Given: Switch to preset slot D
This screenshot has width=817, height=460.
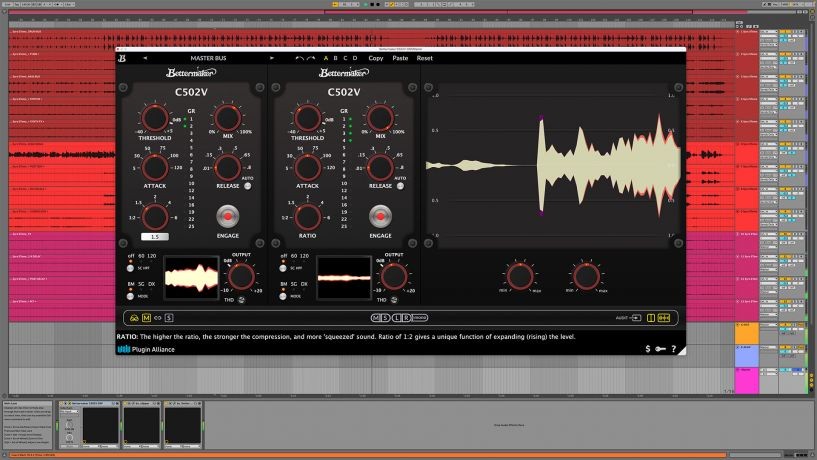Looking at the screenshot, I should [x=354, y=58].
